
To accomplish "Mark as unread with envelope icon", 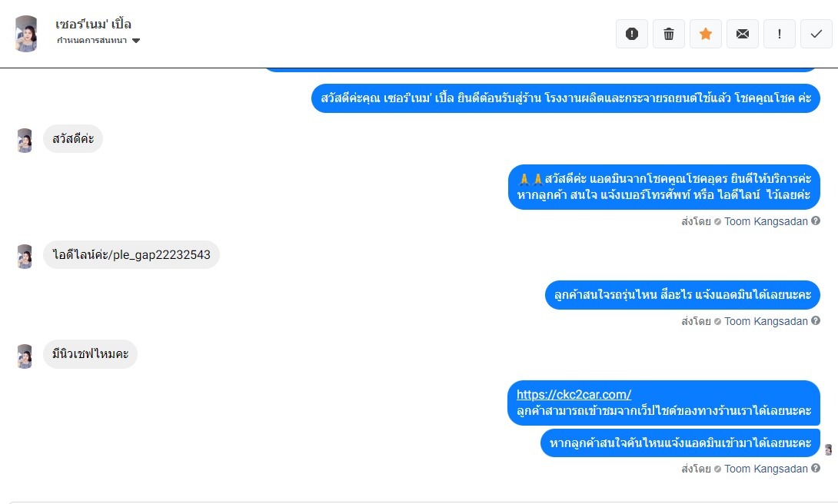I will coord(743,34).
